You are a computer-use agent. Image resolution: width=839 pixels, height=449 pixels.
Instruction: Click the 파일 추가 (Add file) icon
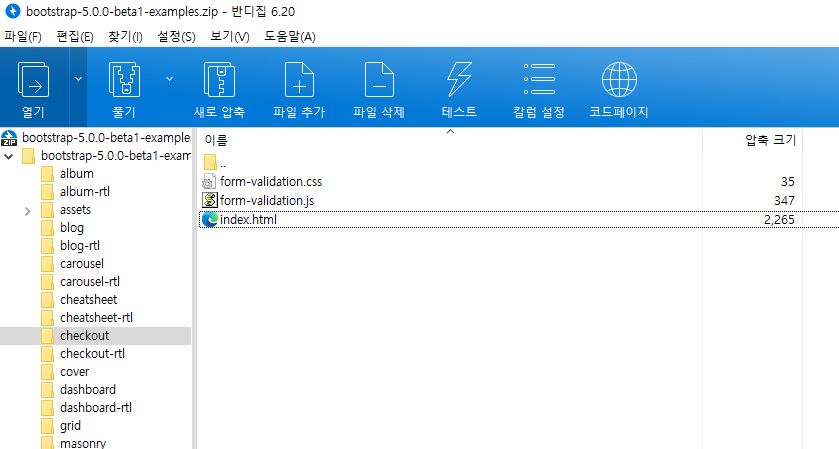pos(299,80)
